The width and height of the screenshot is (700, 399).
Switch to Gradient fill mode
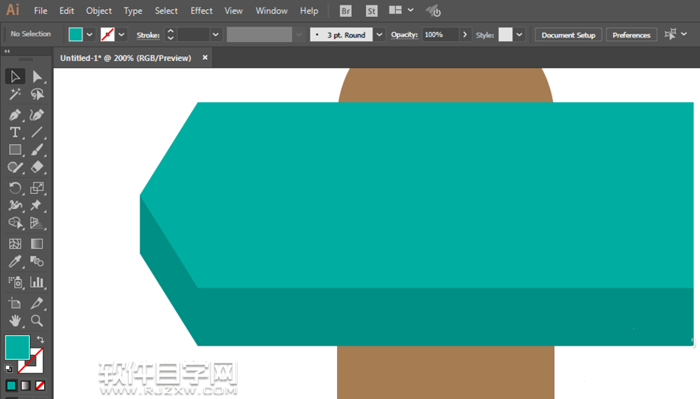25,386
